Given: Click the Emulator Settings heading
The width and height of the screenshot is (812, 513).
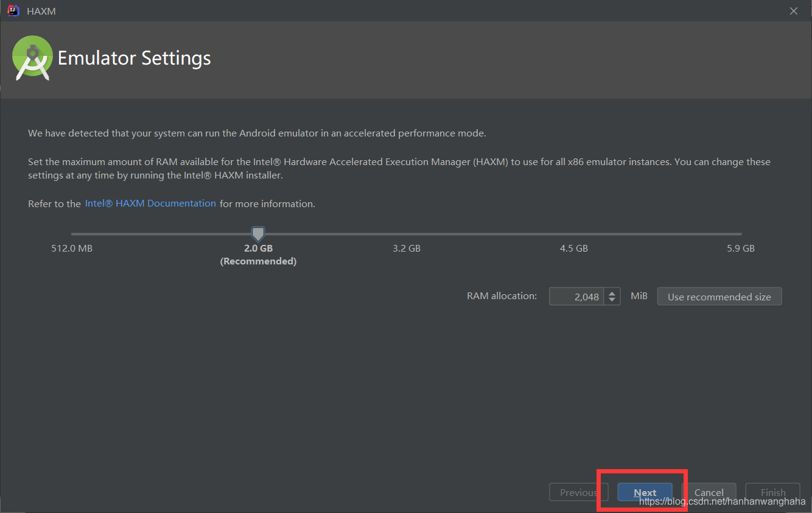Looking at the screenshot, I should (134, 58).
